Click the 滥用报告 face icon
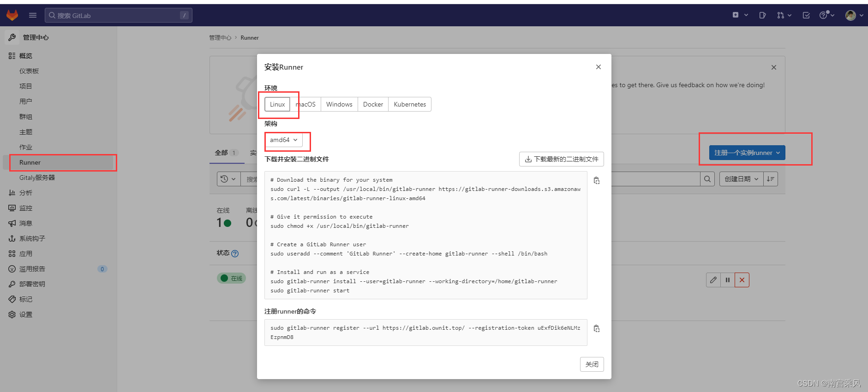Image resolution: width=868 pixels, height=392 pixels. 12,269
